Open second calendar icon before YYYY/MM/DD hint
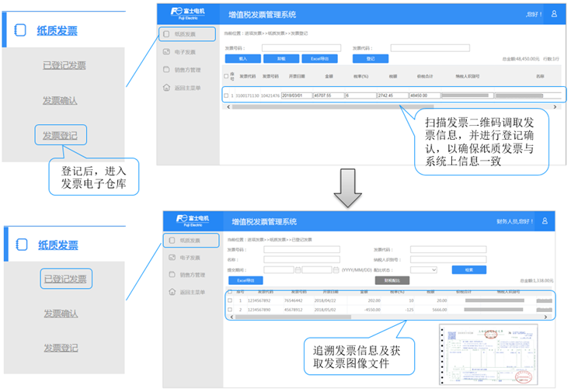Image resolution: width=571 pixels, height=392 pixels. (336, 269)
